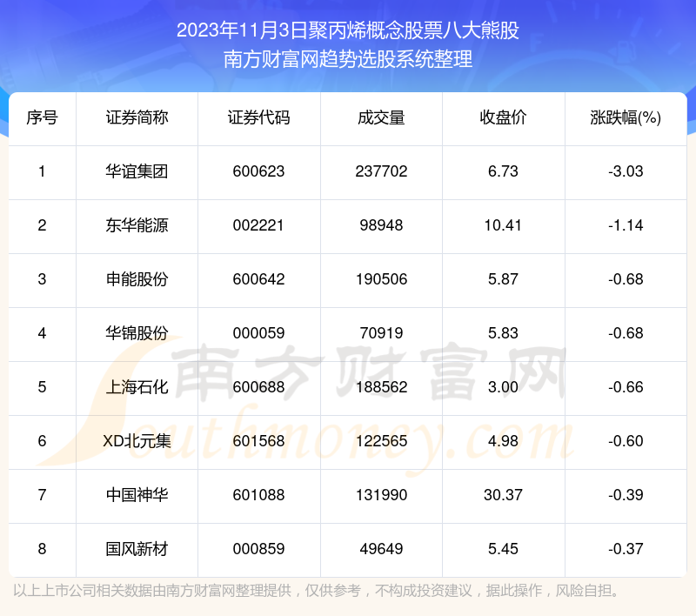Open the 国风新材 stock name

tap(137, 549)
